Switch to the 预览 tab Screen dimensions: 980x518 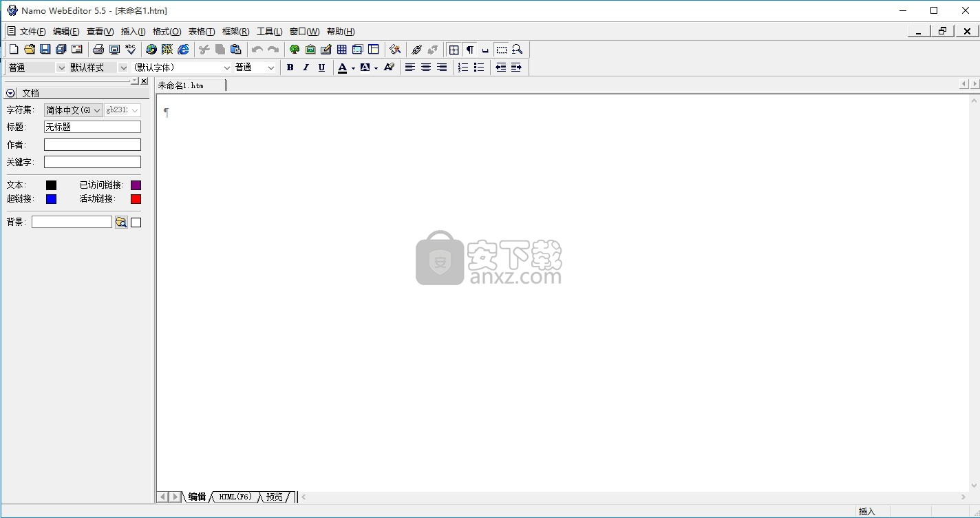click(275, 497)
